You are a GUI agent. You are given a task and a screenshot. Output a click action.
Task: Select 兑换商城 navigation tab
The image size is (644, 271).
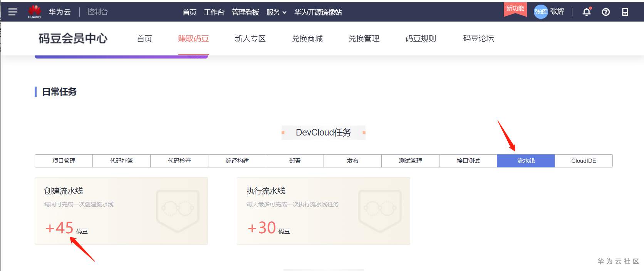(307, 38)
